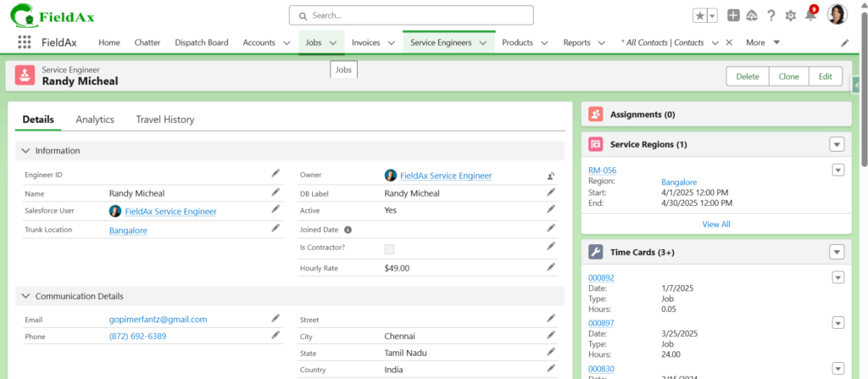Click the Clone button
This screenshot has width=868, height=379.
[789, 76]
